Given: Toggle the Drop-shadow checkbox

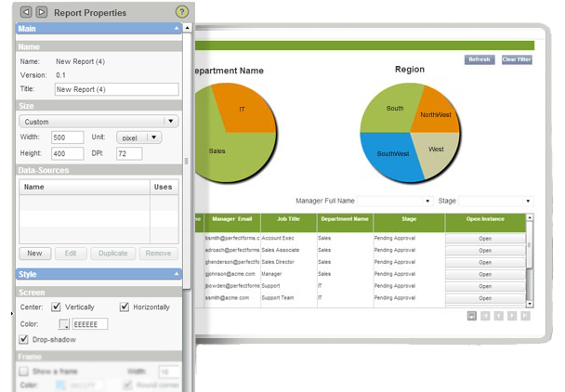Looking at the screenshot, I should (24, 339).
